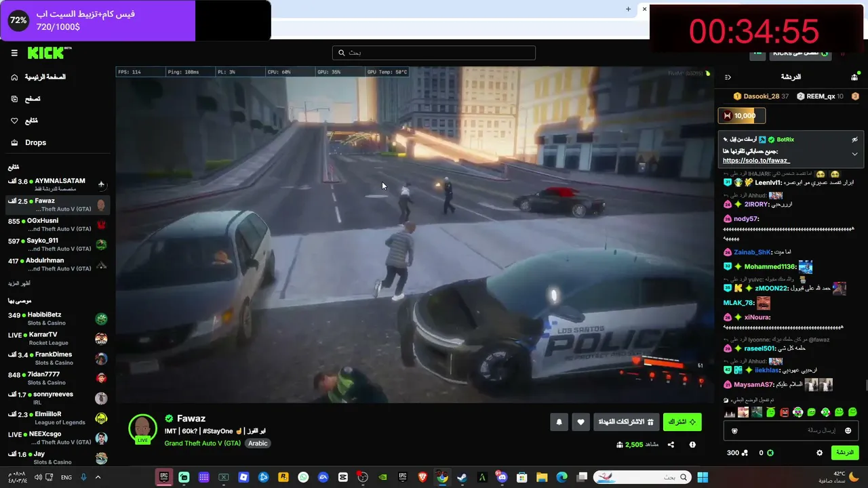The width and height of the screenshot is (868, 488).
Task: Open the solo.to/fawaz_ link
Action: (x=756, y=161)
